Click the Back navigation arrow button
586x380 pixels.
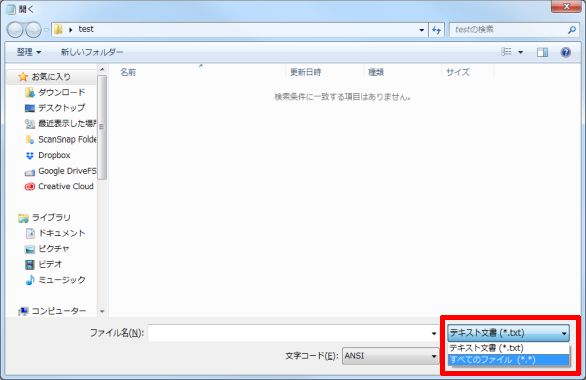(15, 30)
